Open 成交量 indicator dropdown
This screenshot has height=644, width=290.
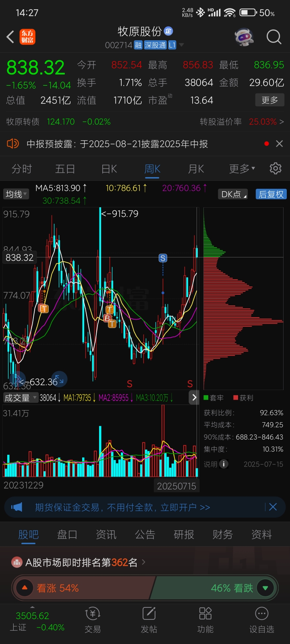pyautogui.click(x=20, y=398)
